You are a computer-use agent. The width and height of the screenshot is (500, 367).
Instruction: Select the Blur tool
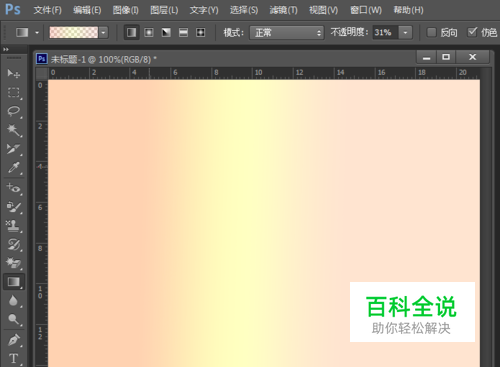click(14, 301)
